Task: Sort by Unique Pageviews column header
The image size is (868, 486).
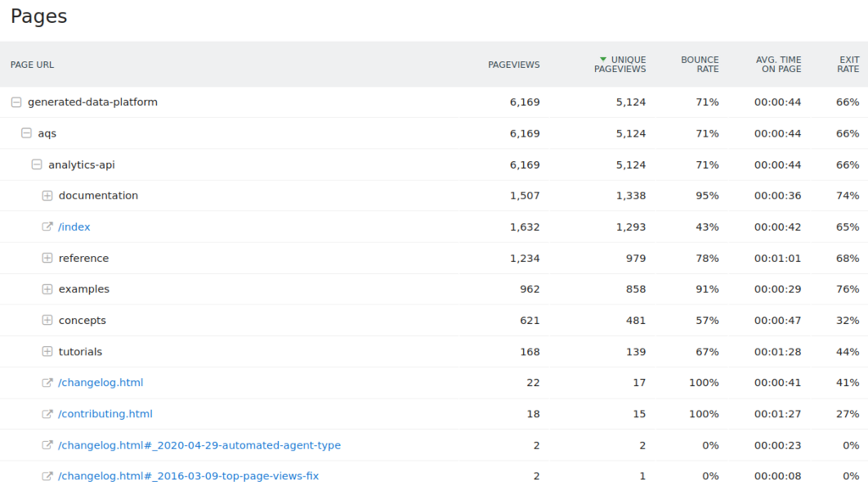Action: pyautogui.click(x=620, y=64)
